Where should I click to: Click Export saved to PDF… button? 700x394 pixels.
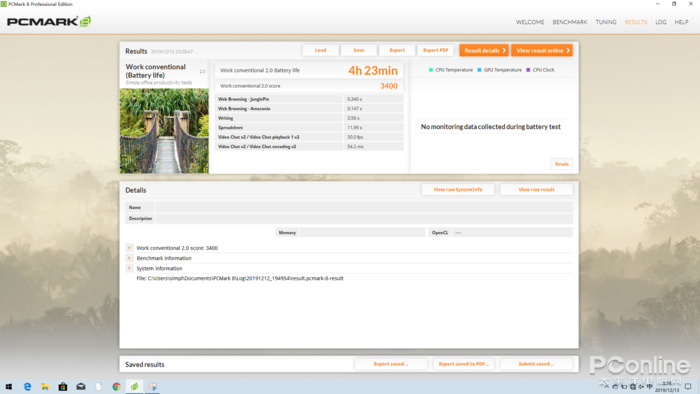pos(463,364)
